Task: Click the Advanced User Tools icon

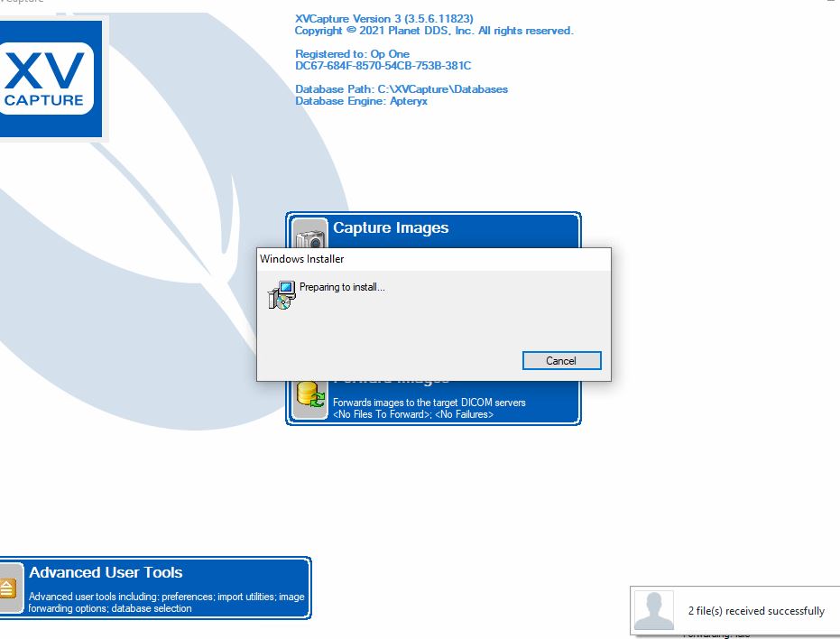Action: coord(9,588)
